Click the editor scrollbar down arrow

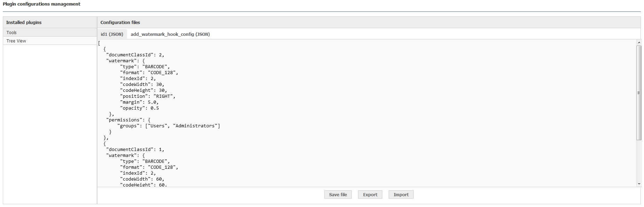point(639,184)
